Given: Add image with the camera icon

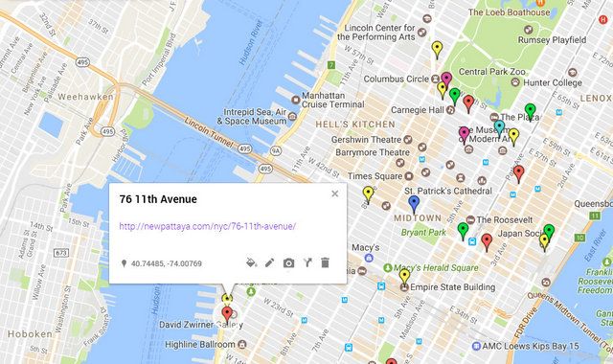Looking at the screenshot, I should pos(288,263).
